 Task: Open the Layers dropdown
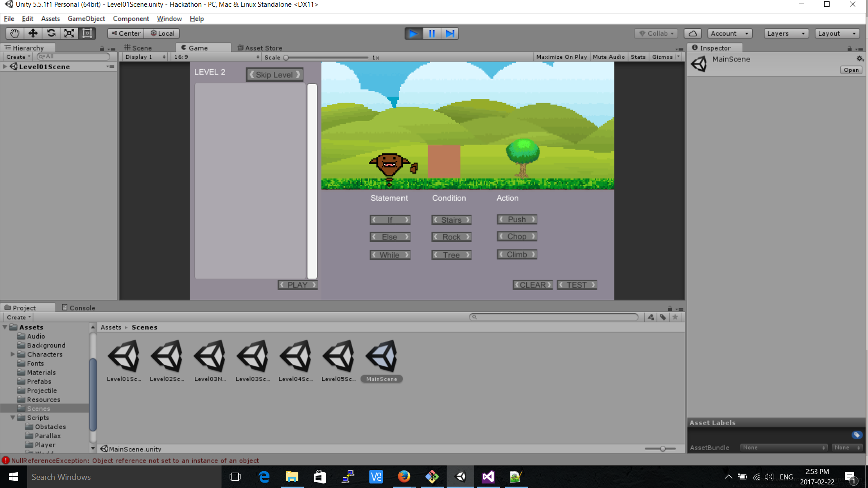pos(786,33)
